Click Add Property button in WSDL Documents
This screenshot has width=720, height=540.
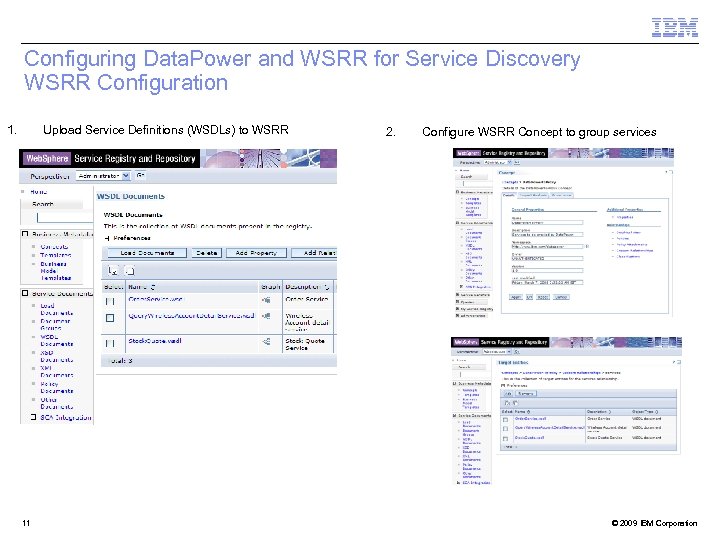256,253
